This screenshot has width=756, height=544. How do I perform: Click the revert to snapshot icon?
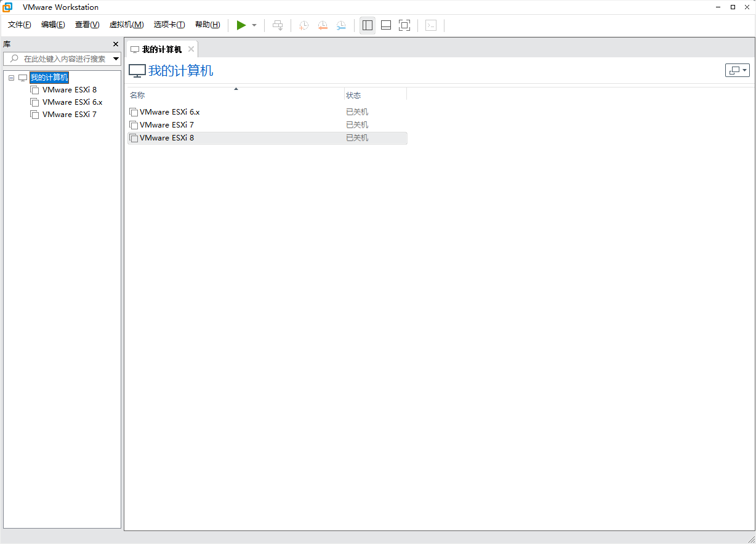click(323, 25)
